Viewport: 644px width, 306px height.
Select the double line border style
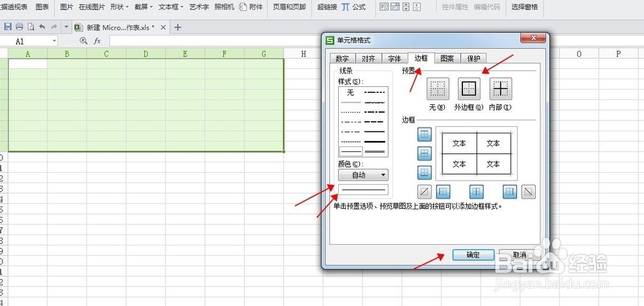[375, 151]
